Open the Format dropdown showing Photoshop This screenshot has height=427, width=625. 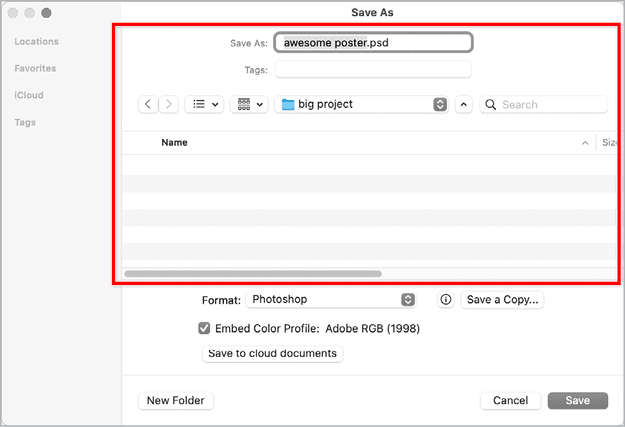(331, 299)
